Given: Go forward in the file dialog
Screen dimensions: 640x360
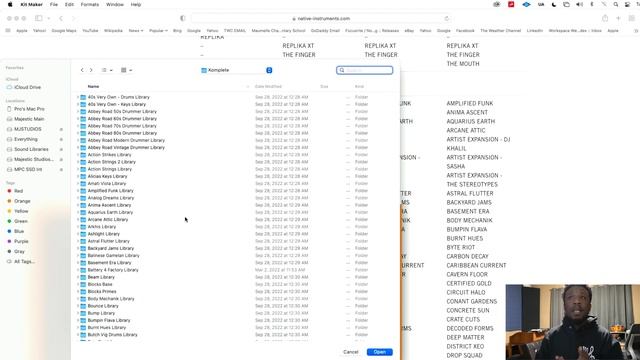Looking at the screenshot, I should 91,70.
